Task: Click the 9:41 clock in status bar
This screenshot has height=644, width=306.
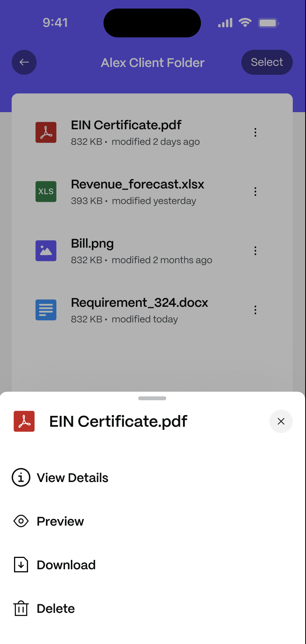Action: (x=55, y=23)
